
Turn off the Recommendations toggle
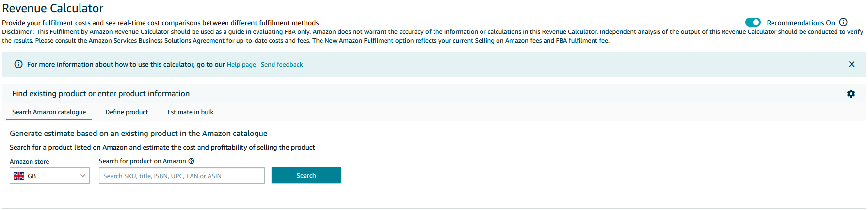click(x=753, y=22)
